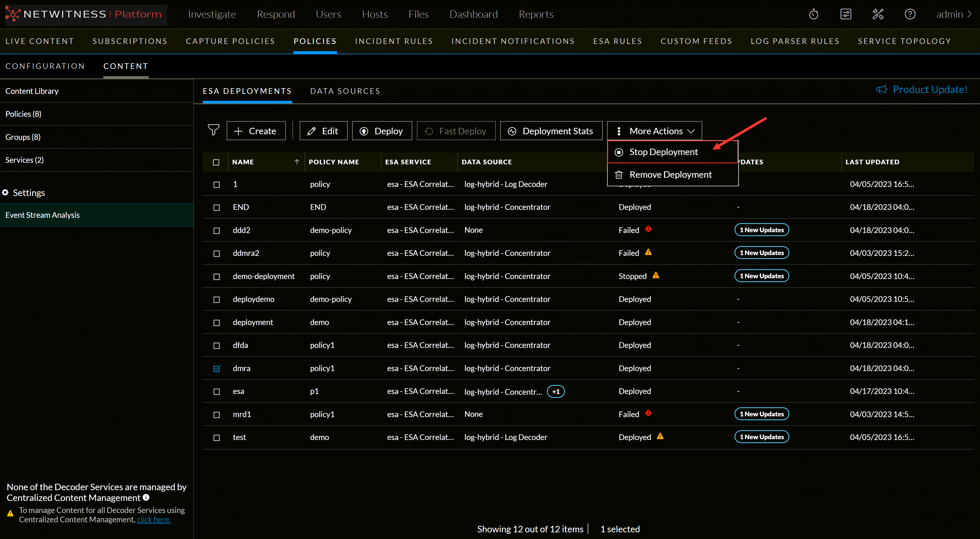The height and width of the screenshot is (539, 980).
Task: Click warning icon beside Stopped status
Action: coord(655,275)
